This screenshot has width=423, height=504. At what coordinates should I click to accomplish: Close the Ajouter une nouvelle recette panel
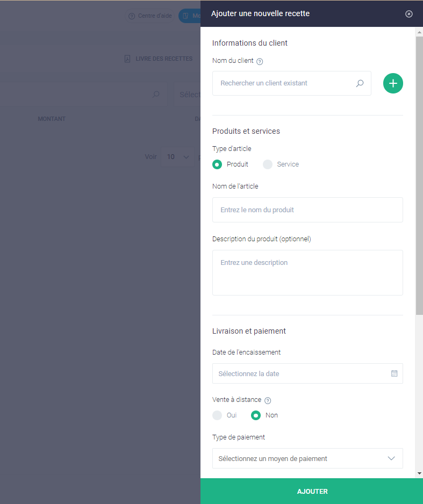408,14
